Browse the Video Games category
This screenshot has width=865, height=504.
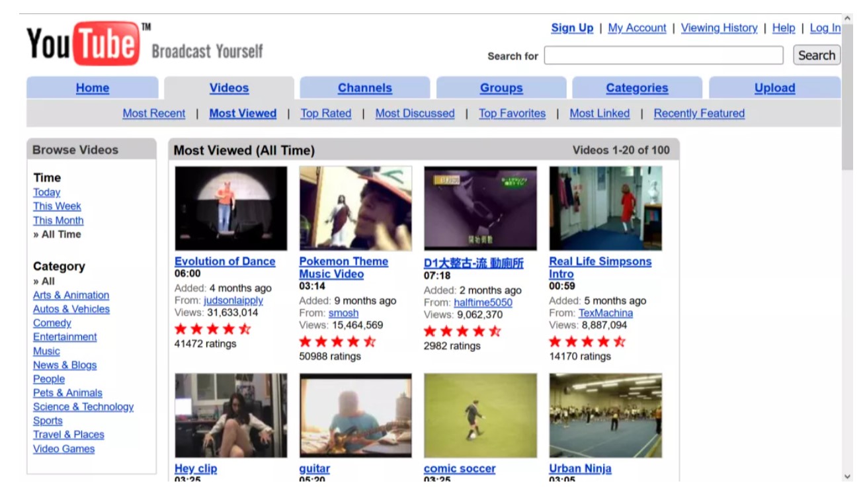coord(63,448)
